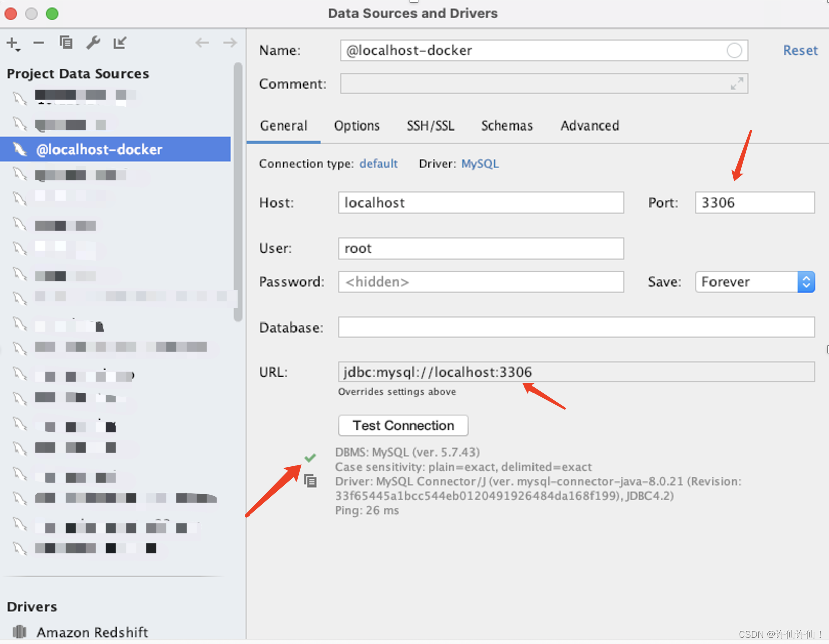
Task: Open driver settings wrench icon
Action: pos(93,43)
